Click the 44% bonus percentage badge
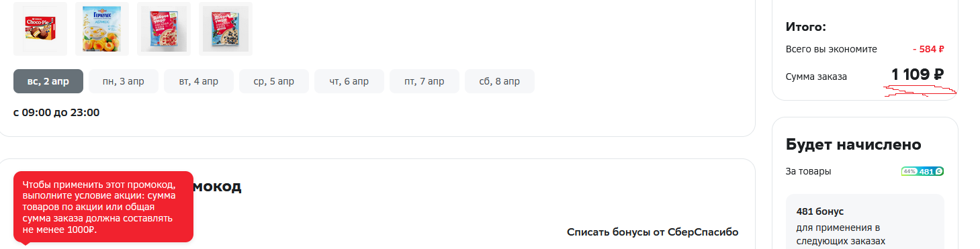The height and width of the screenshot is (249, 980). (909, 171)
